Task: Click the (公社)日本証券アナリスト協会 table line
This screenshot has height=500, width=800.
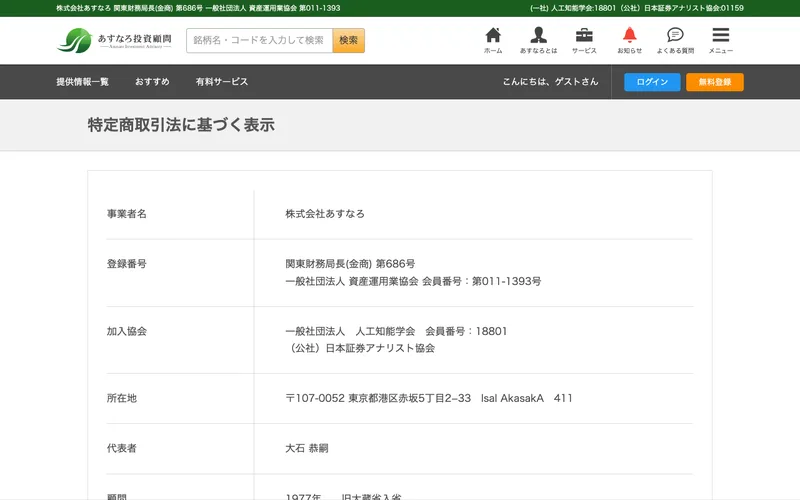Action: point(360,348)
